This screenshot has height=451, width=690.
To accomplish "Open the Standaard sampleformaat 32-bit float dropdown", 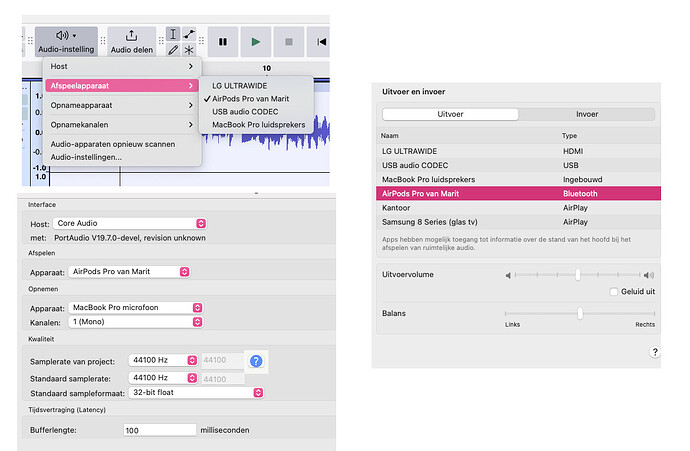I will click(x=196, y=392).
